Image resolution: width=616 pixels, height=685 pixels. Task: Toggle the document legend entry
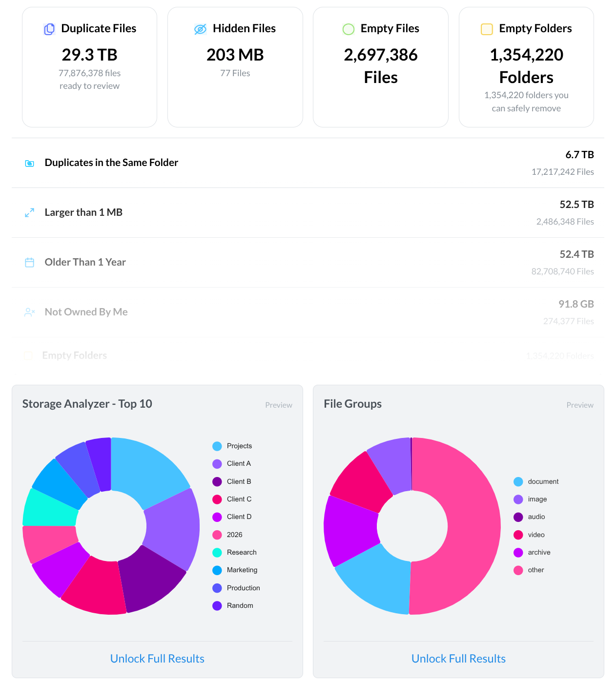click(x=543, y=481)
